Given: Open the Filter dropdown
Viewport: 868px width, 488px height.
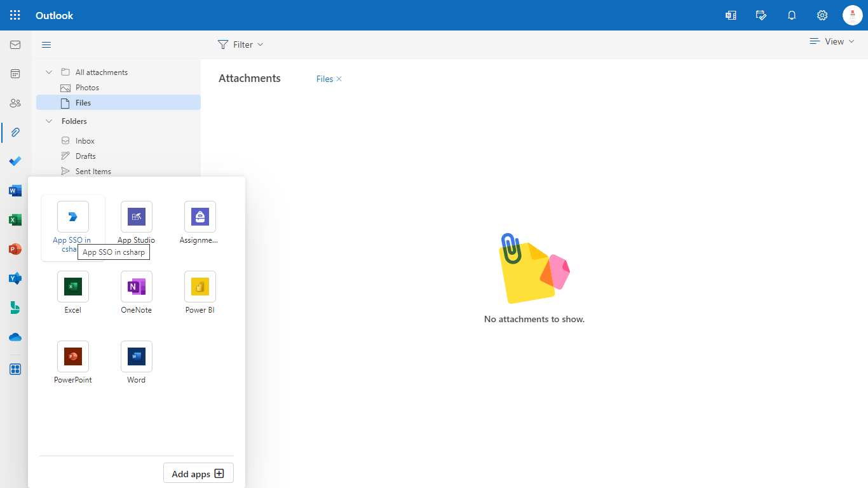Looking at the screenshot, I should [240, 44].
